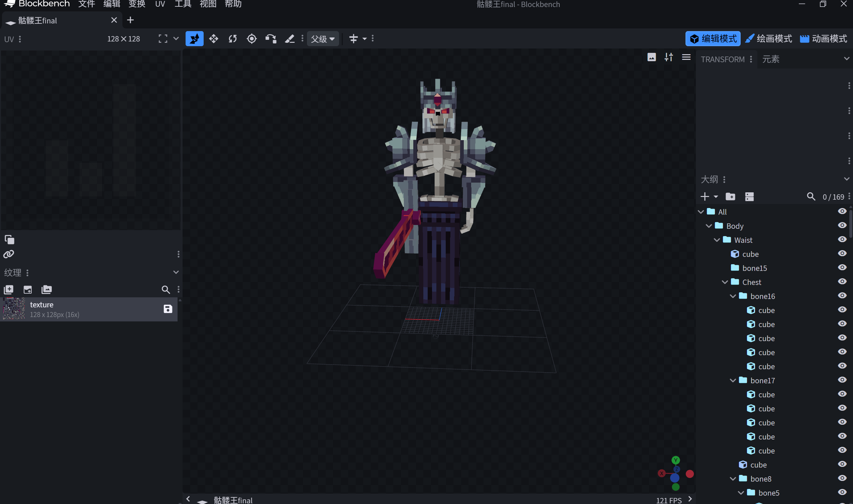This screenshot has width=853, height=504.
Task: Toggle visibility of bone15 group
Action: [x=842, y=268]
